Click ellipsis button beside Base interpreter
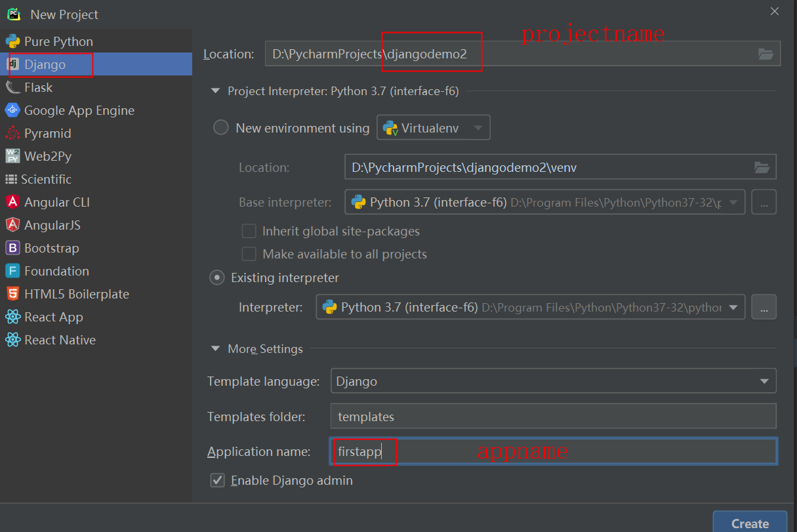 (x=764, y=203)
